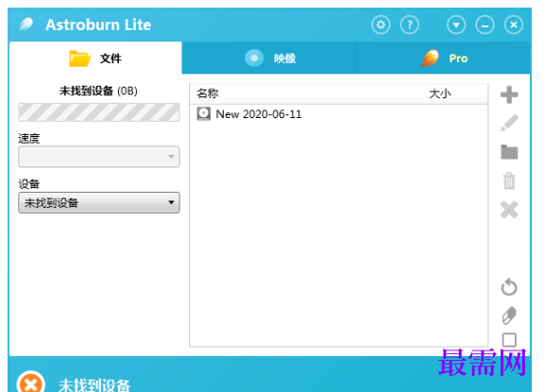The height and width of the screenshot is (392, 544).
Task: Click the eraser disc icon
Action: click(x=509, y=315)
